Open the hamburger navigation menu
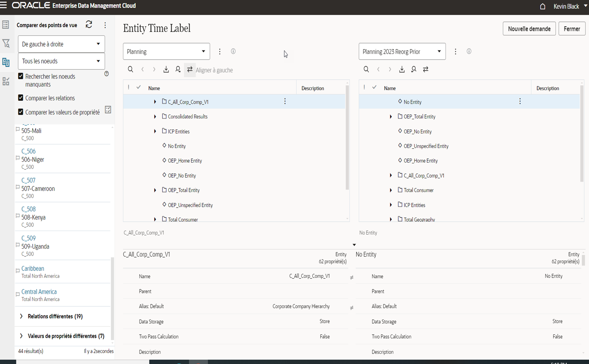The image size is (589, 364). coord(4,5)
